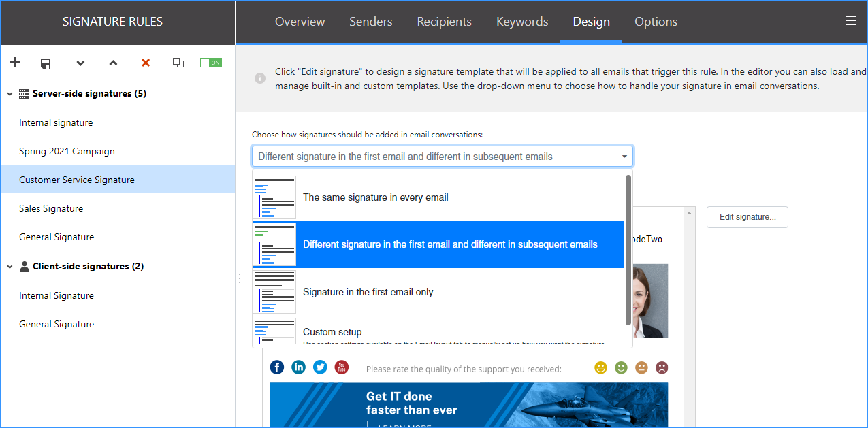Select 'Customer Service Signature' rule
The width and height of the screenshot is (868, 428).
pos(118,180)
